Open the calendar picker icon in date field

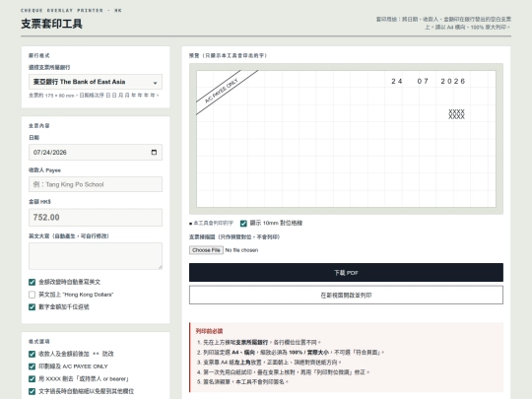click(154, 152)
